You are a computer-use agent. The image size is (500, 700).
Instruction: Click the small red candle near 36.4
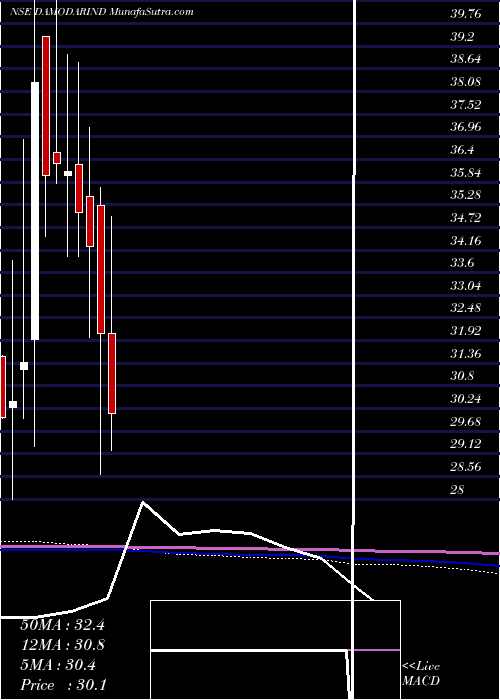(x=57, y=158)
